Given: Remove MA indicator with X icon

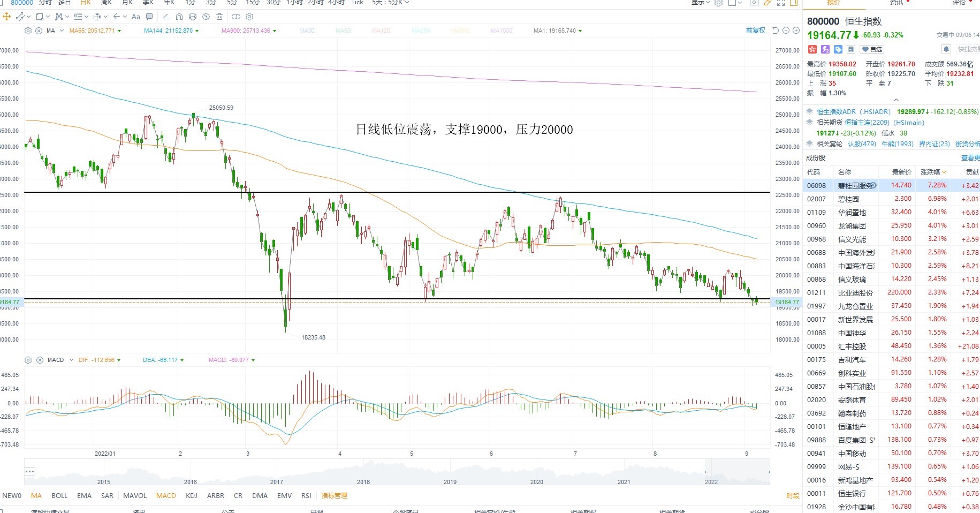Looking at the screenshot, I should tap(39, 31).
